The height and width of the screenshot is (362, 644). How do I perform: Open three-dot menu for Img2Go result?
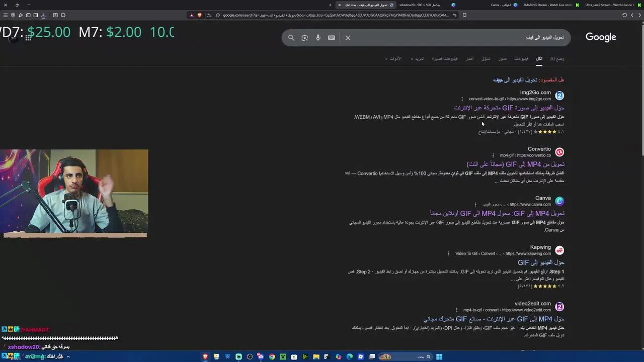click(462, 99)
